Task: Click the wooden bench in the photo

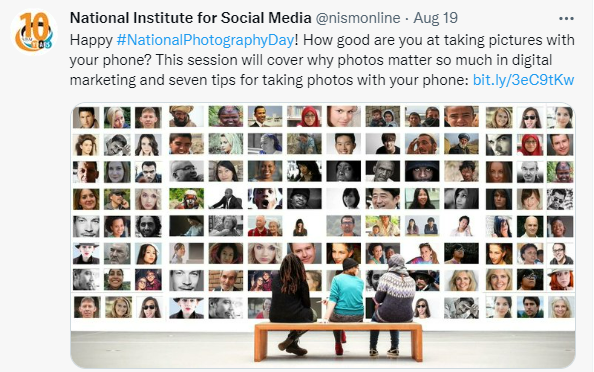Action: tap(338, 341)
